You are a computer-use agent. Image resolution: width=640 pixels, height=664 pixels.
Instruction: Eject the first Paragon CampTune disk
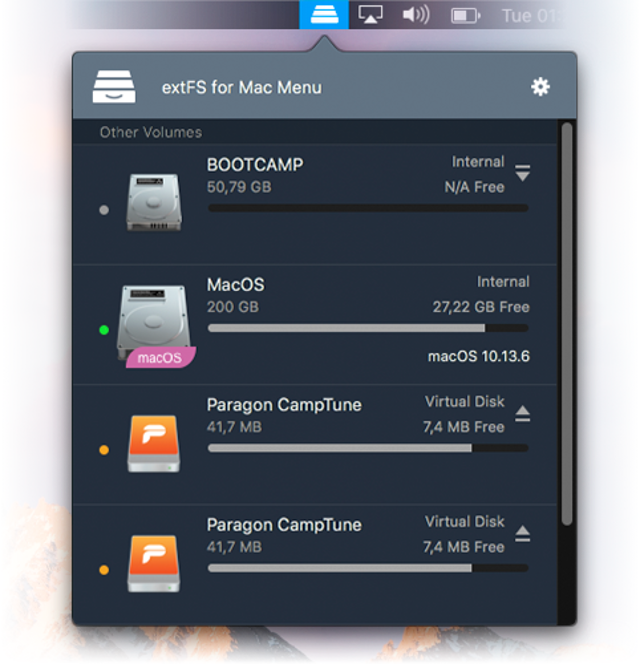tap(522, 414)
